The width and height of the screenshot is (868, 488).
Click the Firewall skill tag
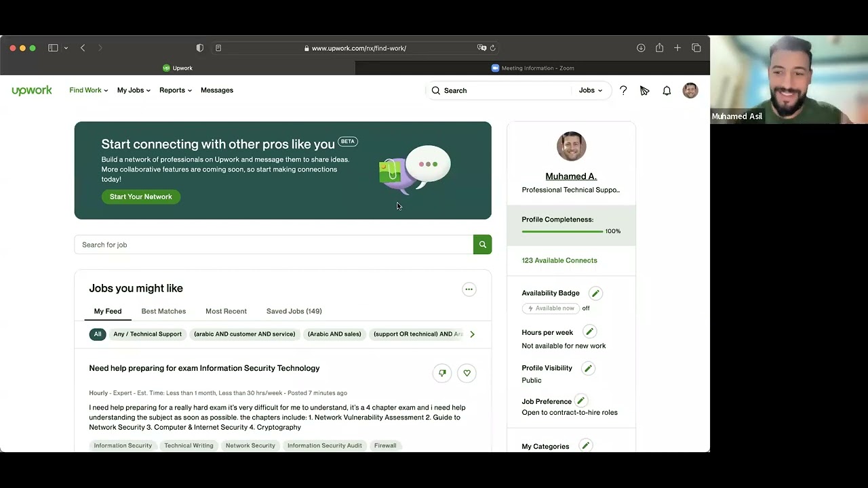click(385, 445)
